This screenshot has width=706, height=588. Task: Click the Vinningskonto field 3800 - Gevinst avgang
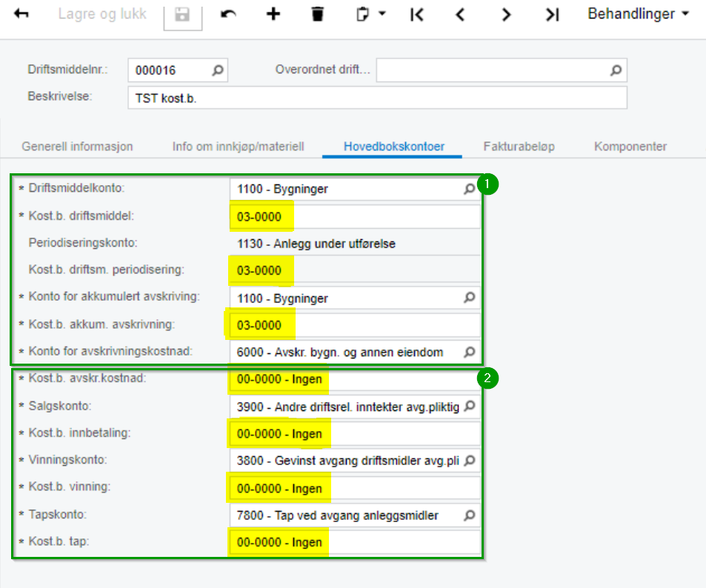tap(355, 461)
